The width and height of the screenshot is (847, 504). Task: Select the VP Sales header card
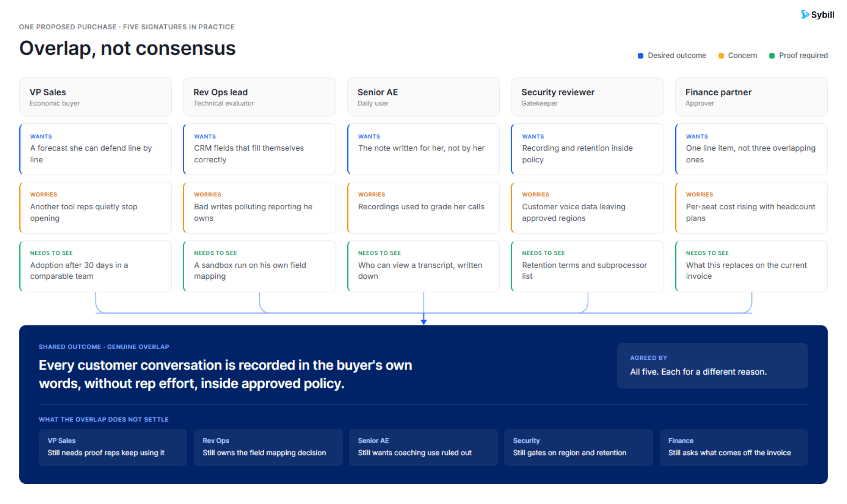[x=96, y=97]
